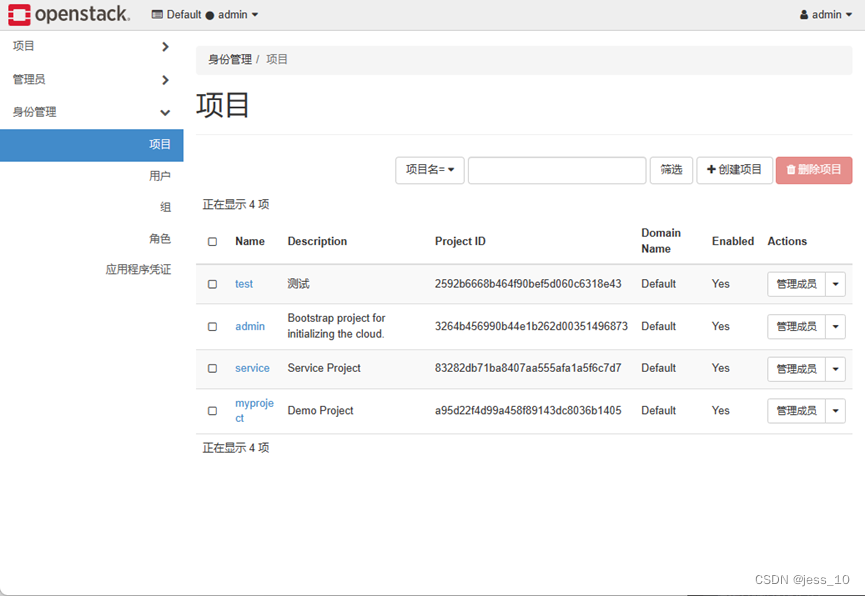Click the 筛选 filter button
This screenshot has height=596, width=865.
(671, 170)
